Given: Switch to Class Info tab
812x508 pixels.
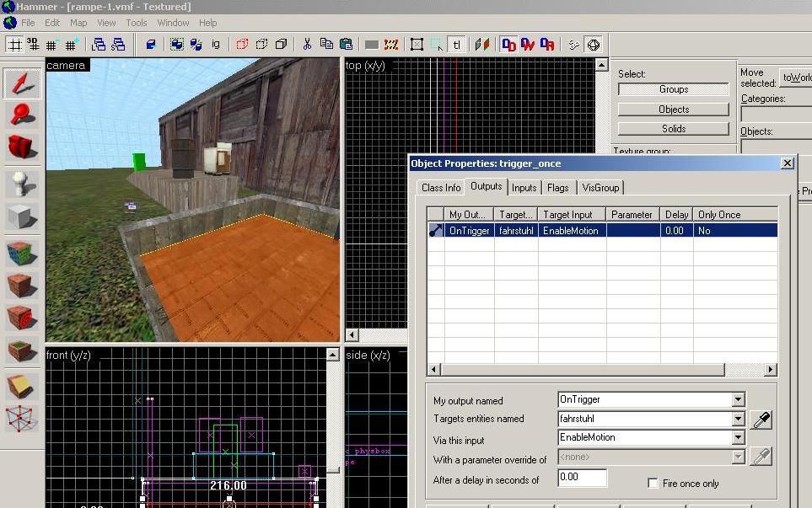Looking at the screenshot, I should click(x=441, y=188).
